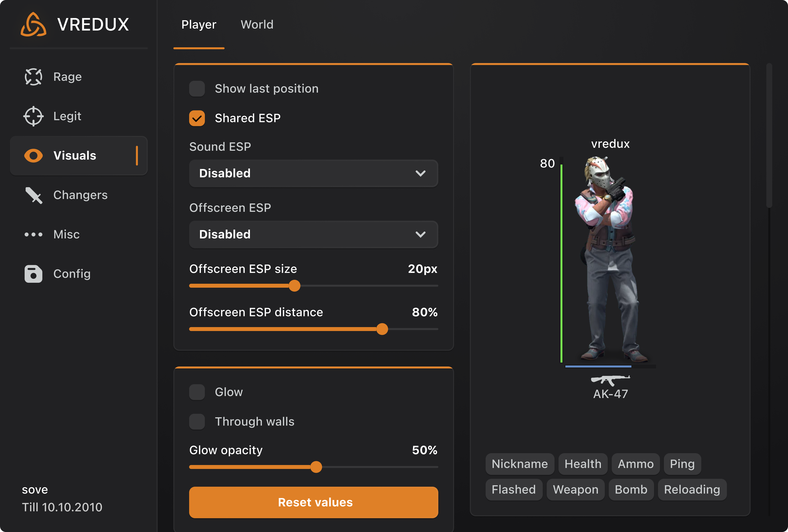Click the VREDUX logo icon
Viewport: 788px width, 532px height.
(33, 24)
